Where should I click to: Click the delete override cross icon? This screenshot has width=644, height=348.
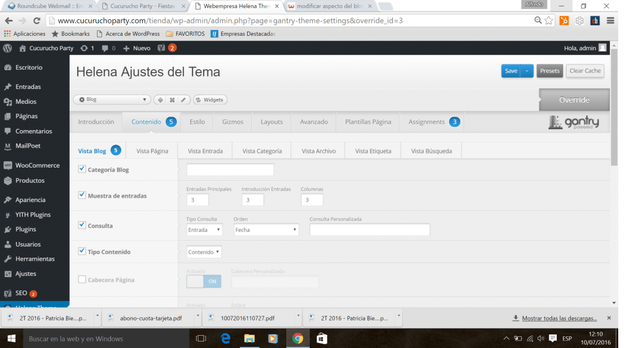(x=172, y=100)
